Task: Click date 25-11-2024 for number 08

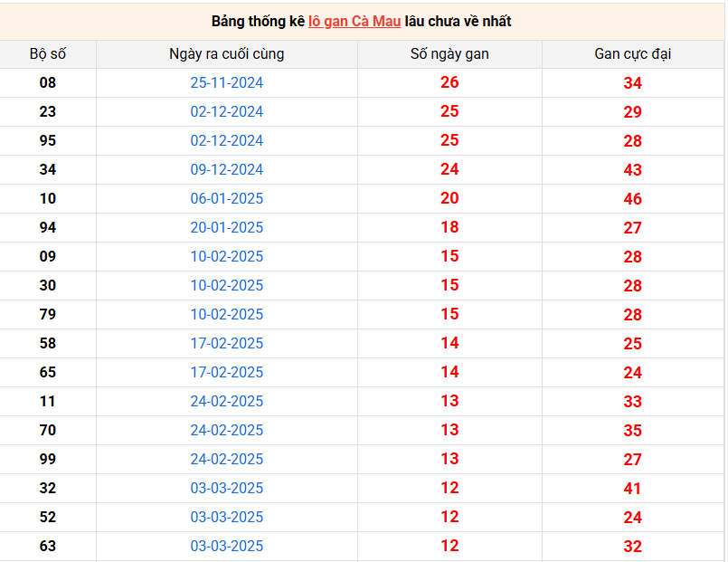Action: 226,82
